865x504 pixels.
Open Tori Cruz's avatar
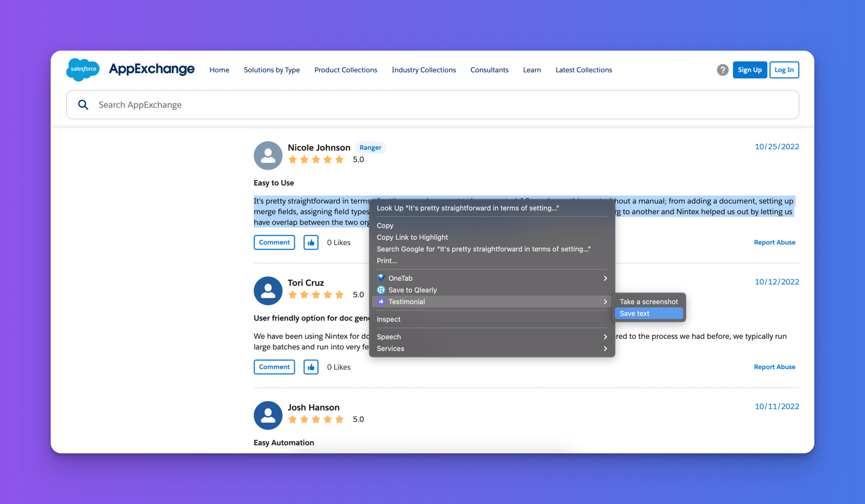pos(268,291)
